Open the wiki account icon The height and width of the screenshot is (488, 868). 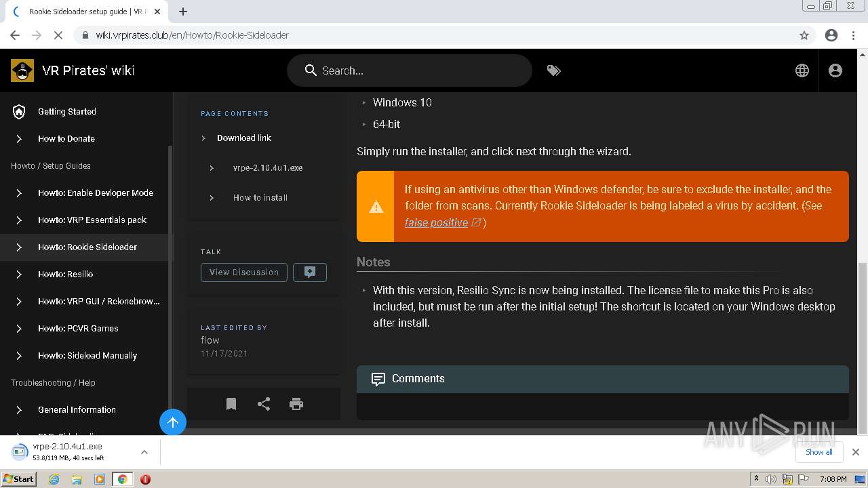click(x=835, y=70)
